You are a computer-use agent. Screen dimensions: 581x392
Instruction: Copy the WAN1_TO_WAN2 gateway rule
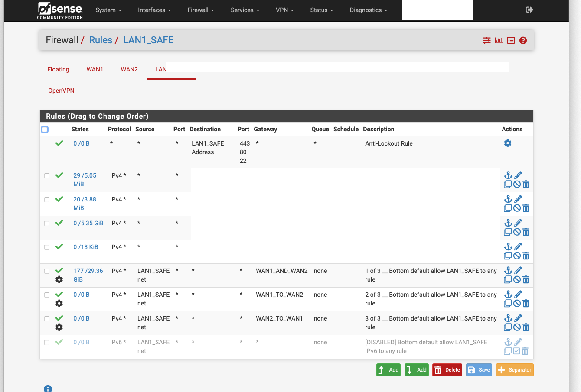coord(508,303)
